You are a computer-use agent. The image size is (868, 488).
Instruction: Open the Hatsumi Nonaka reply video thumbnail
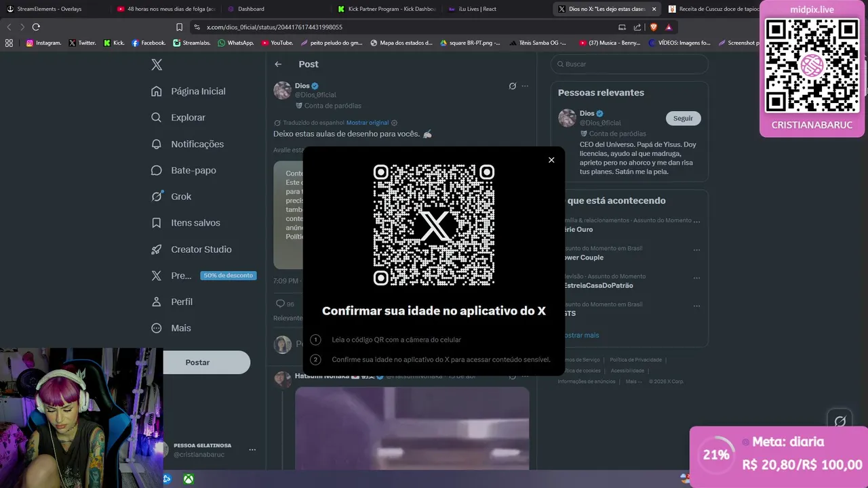click(x=412, y=428)
